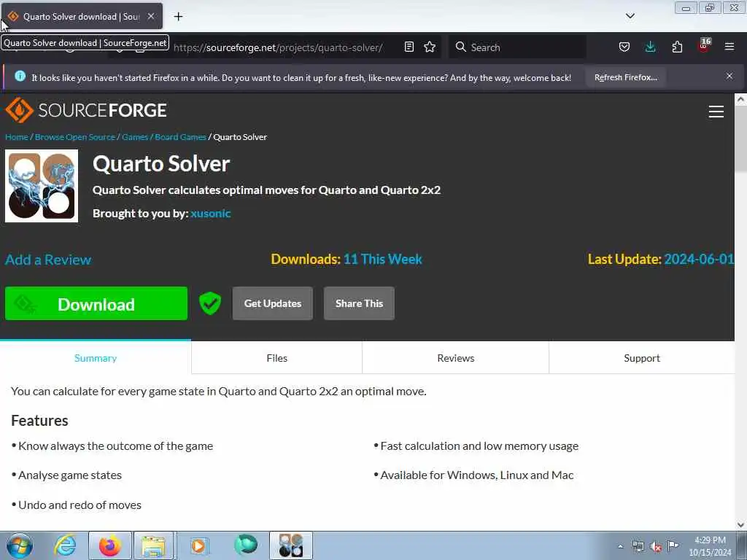Open Browse Open Source breadcrumb
Image resolution: width=747 pixels, height=560 pixels.
75,137
